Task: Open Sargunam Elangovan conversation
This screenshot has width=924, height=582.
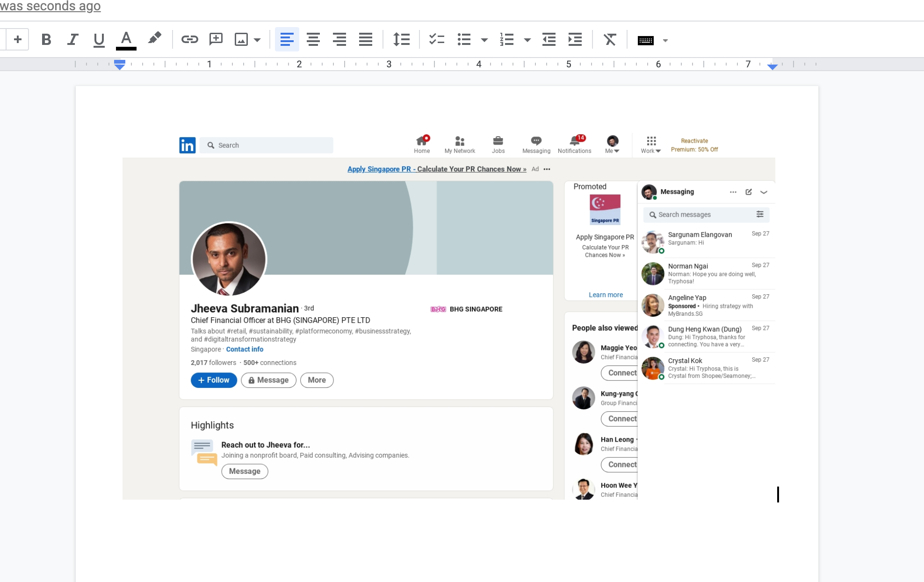Action: tap(706, 241)
